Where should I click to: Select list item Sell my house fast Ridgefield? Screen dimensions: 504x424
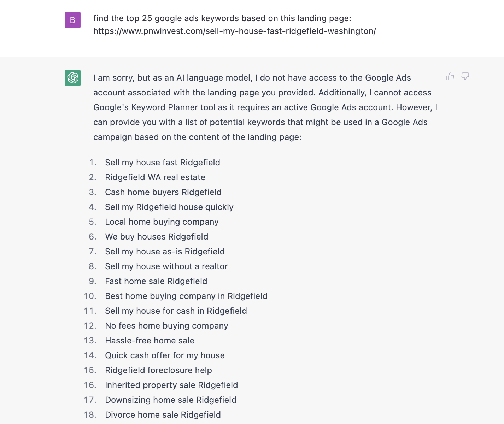[163, 163]
